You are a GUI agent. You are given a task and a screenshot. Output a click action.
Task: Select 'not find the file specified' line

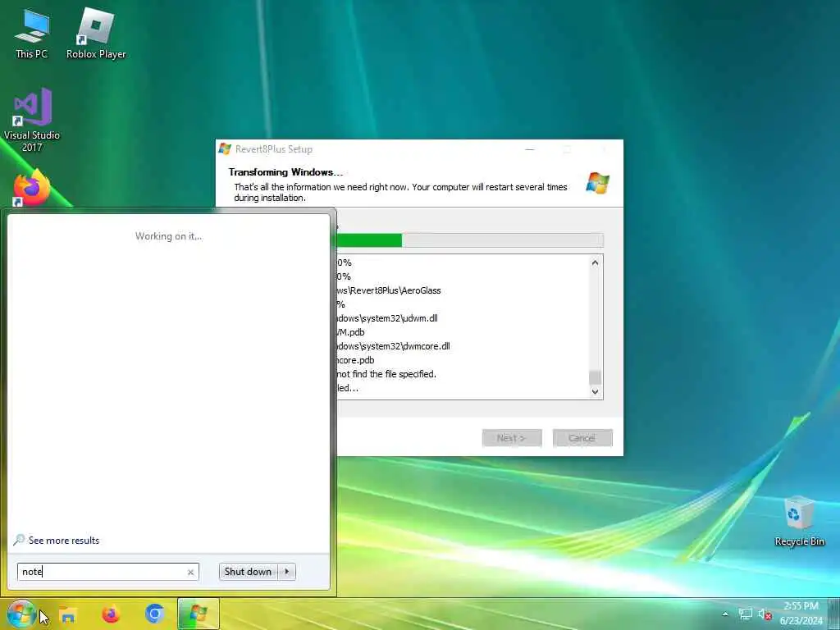click(386, 374)
